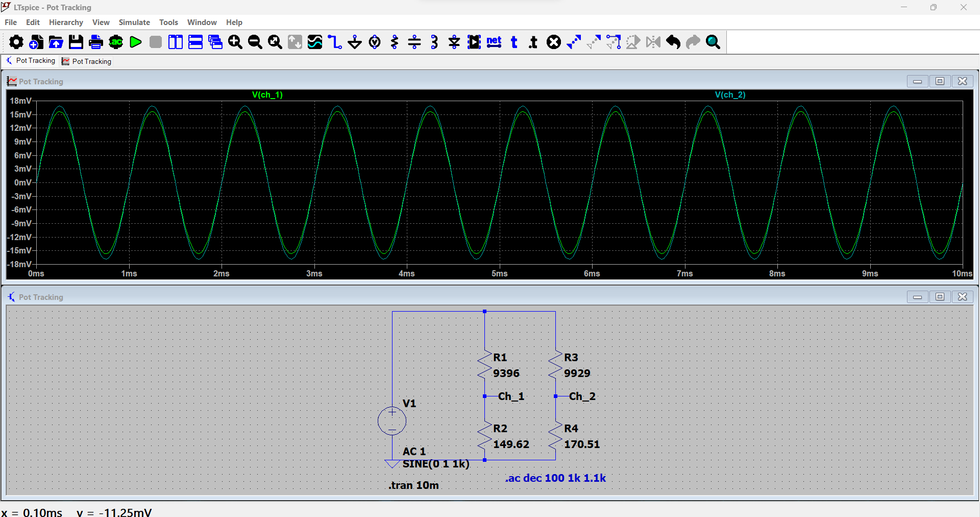Save the schematic with the floppy icon
The image size is (980, 517).
76,42
